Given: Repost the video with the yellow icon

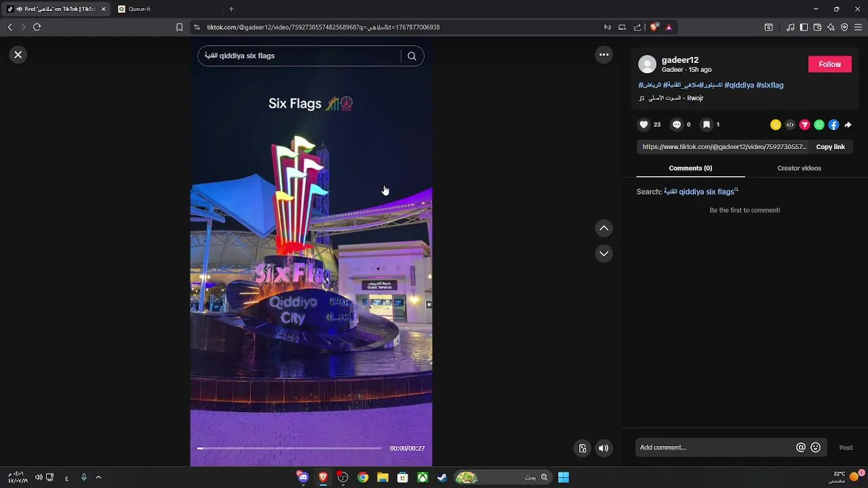Looking at the screenshot, I should pos(775,125).
